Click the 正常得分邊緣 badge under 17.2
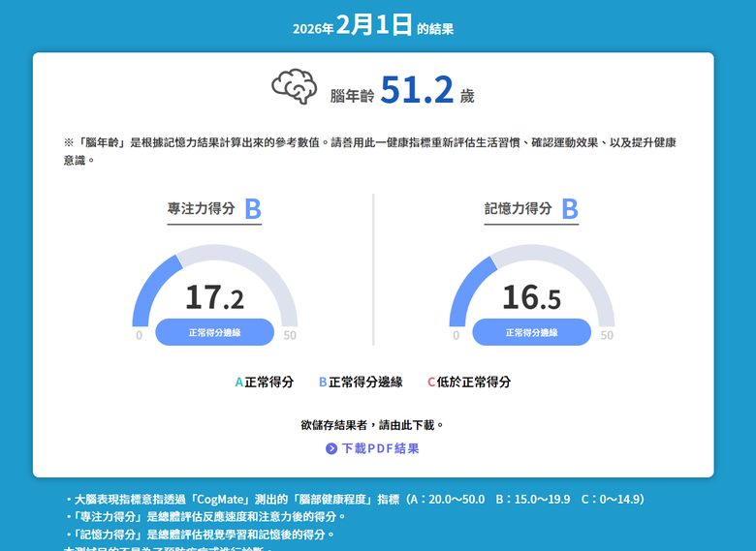Viewport: 756px width, 551px height. [x=214, y=332]
